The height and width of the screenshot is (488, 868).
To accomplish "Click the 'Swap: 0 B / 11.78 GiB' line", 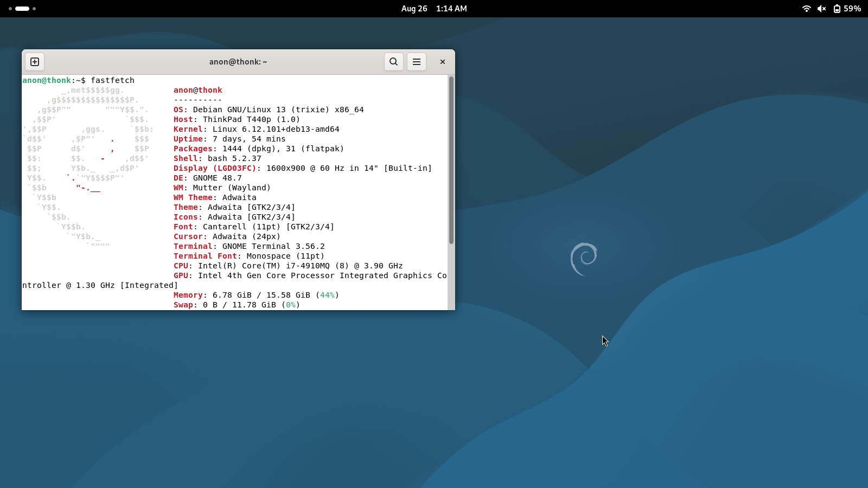I will pos(237,305).
